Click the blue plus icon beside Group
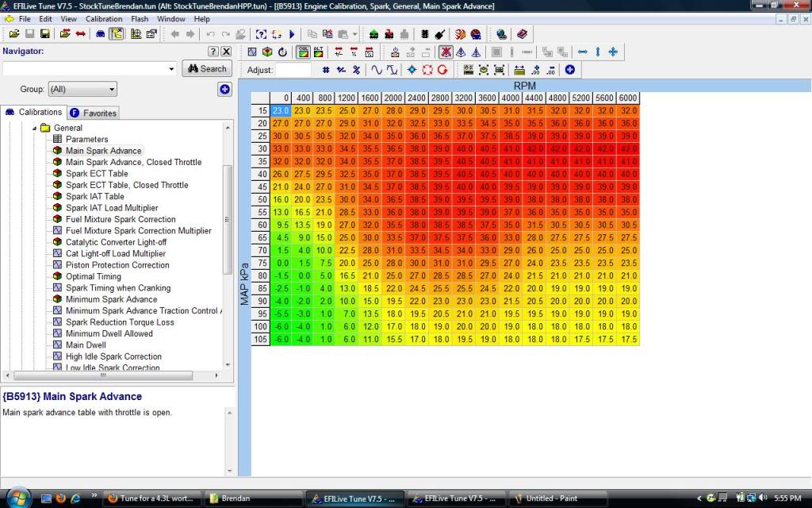The height and width of the screenshot is (508, 812). tap(224, 89)
